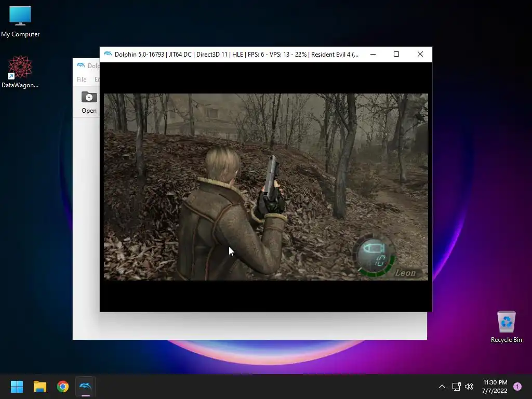Click the Dolphin logo in the background window's title bar
The width and height of the screenshot is (532, 399).
pos(81,65)
